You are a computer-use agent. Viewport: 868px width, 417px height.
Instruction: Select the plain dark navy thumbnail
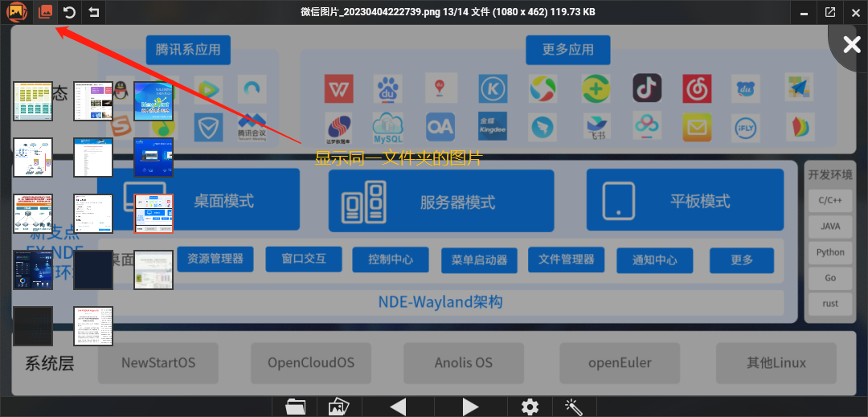point(93,270)
